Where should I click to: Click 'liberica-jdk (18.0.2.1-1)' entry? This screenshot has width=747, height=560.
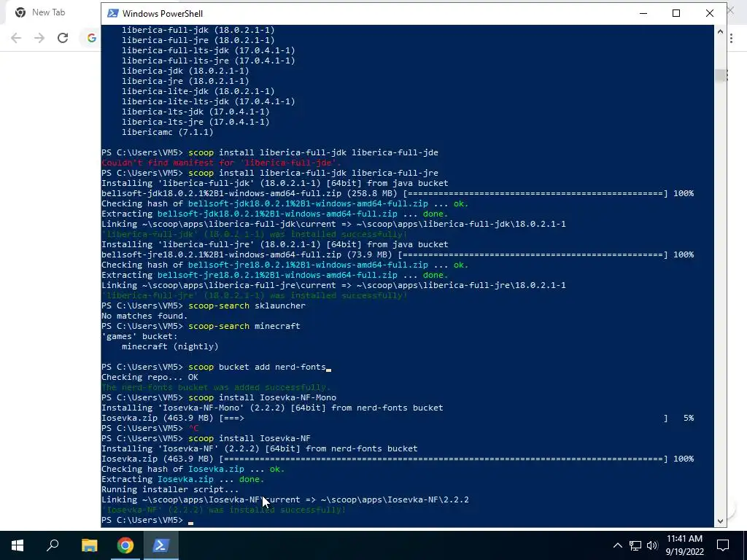click(x=185, y=71)
